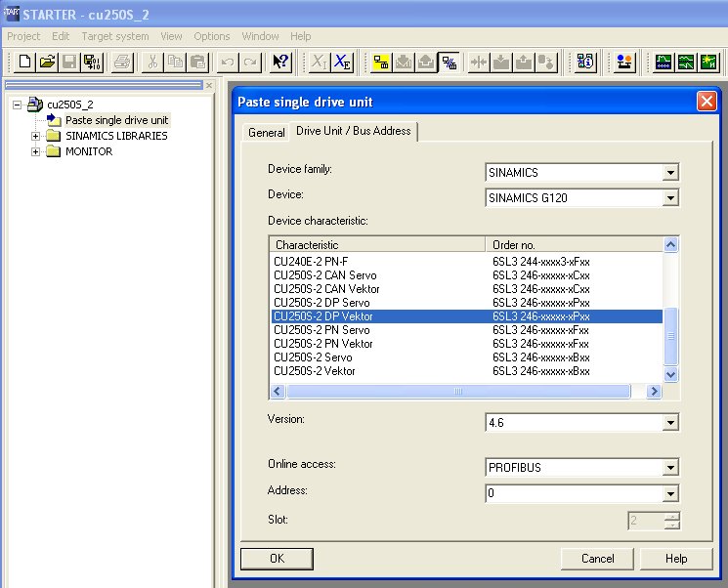Open the measuring function icon

[x=709, y=62]
